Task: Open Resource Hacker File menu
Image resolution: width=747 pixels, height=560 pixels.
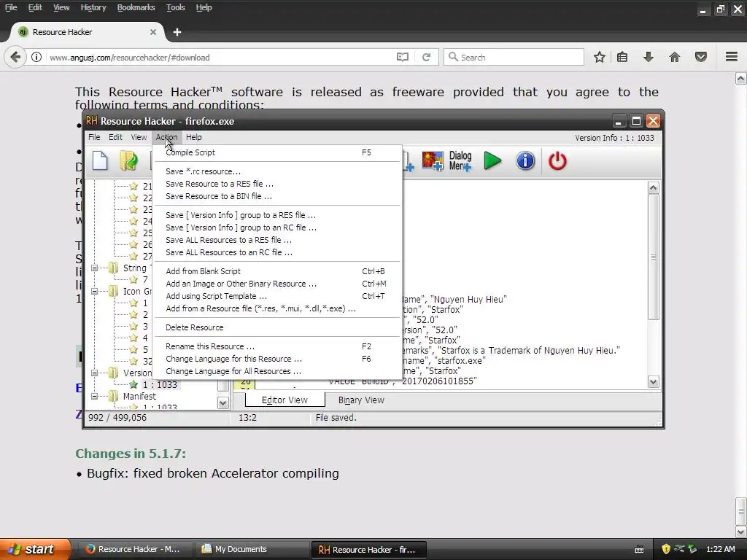Action: pos(94,137)
